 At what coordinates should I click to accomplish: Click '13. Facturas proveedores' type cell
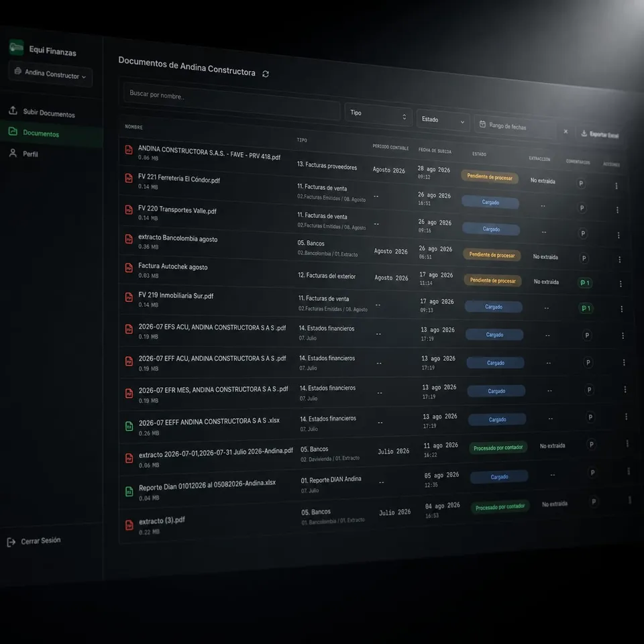click(327, 166)
